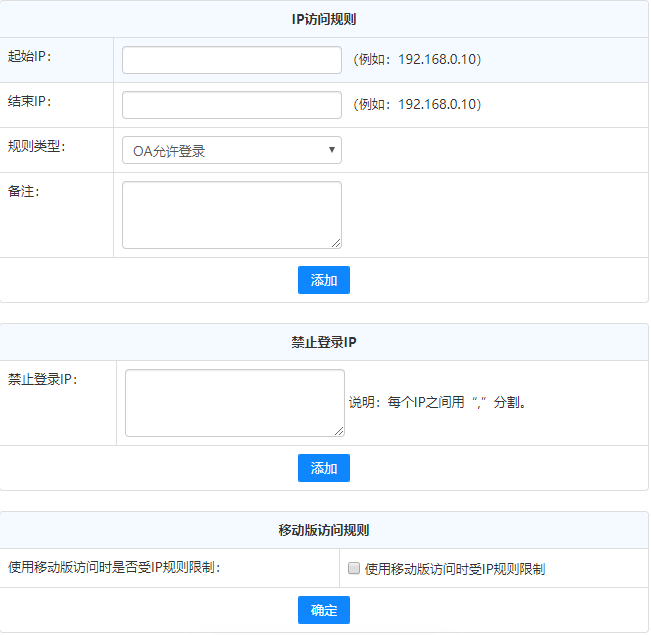The image size is (651, 635).
Task: Click inside the 备注 textarea
Action: (x=231, y=214)
